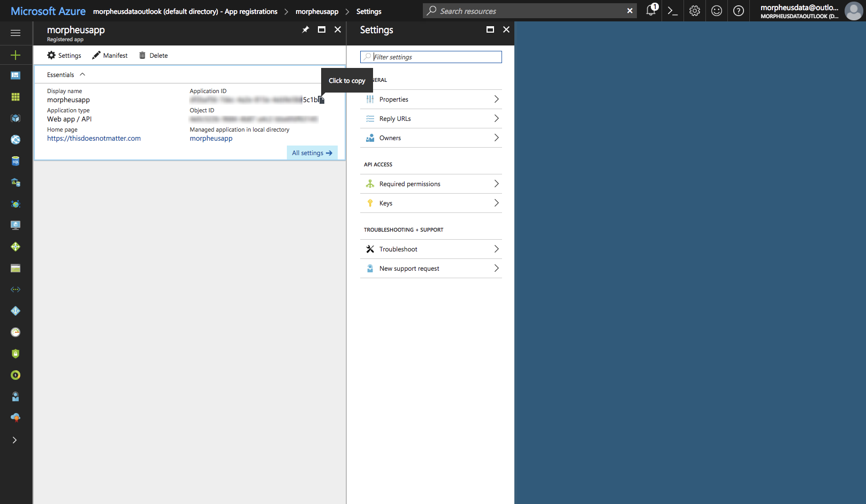Click Delete in morpheusapp toolbar
The image size is (866, 504).
(x=154, y=55)
